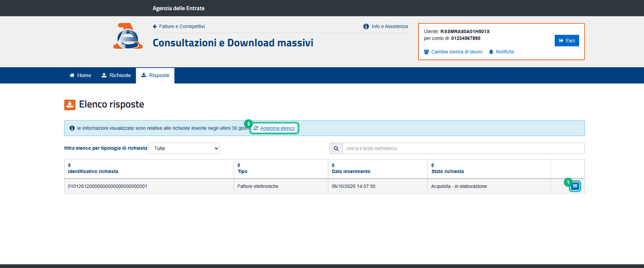Click the magnifier search icon
This screenshot has width=644, height=268.
click(336, 148)
